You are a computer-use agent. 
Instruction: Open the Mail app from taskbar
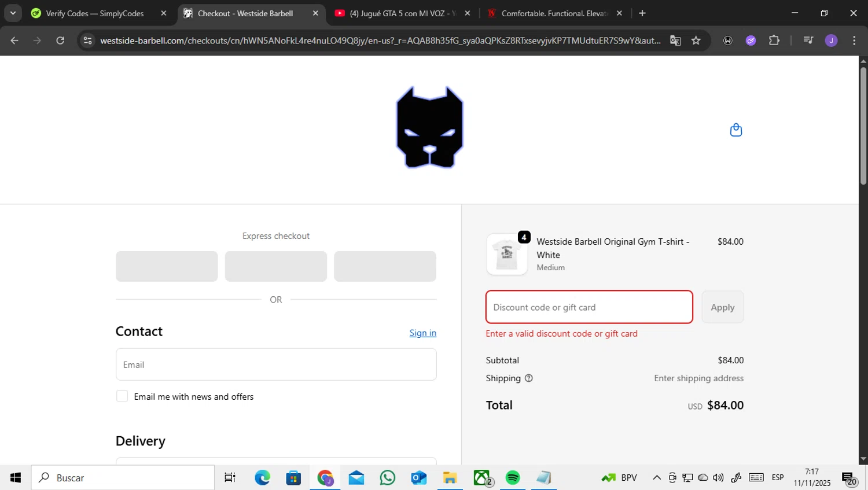(356, 478)
